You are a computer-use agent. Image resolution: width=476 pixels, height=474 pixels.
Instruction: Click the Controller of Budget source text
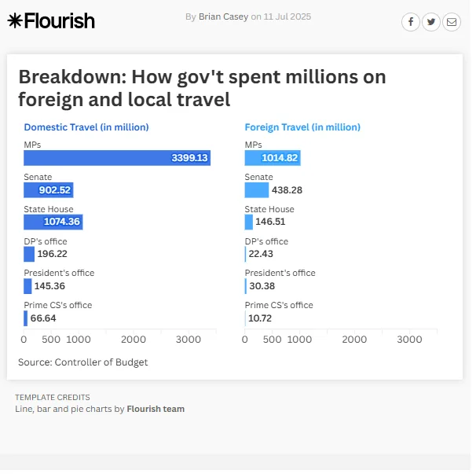[82, 362]
